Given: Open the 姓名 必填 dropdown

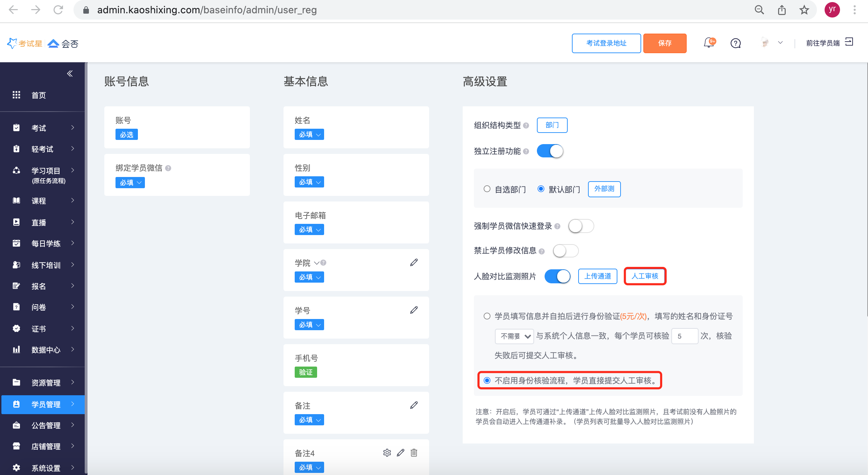Looking at the screenshot, I should click(309, 134).
